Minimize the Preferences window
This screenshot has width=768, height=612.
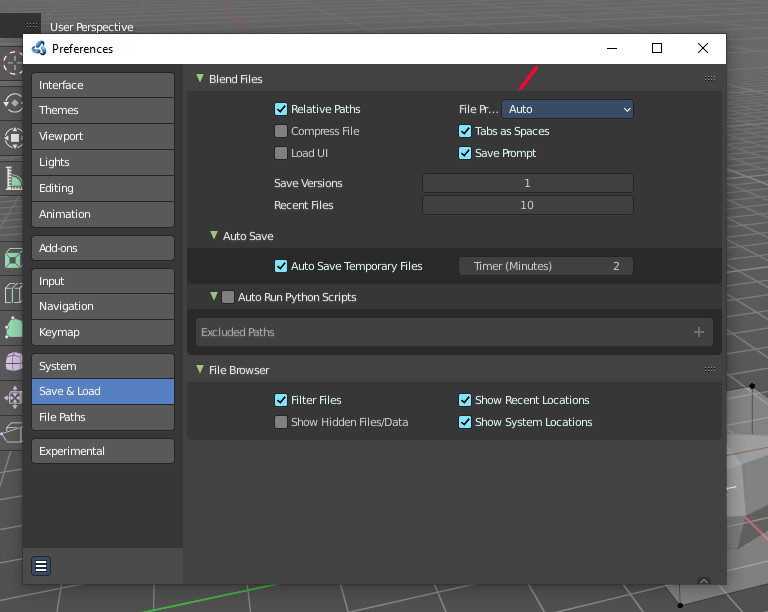612,48
